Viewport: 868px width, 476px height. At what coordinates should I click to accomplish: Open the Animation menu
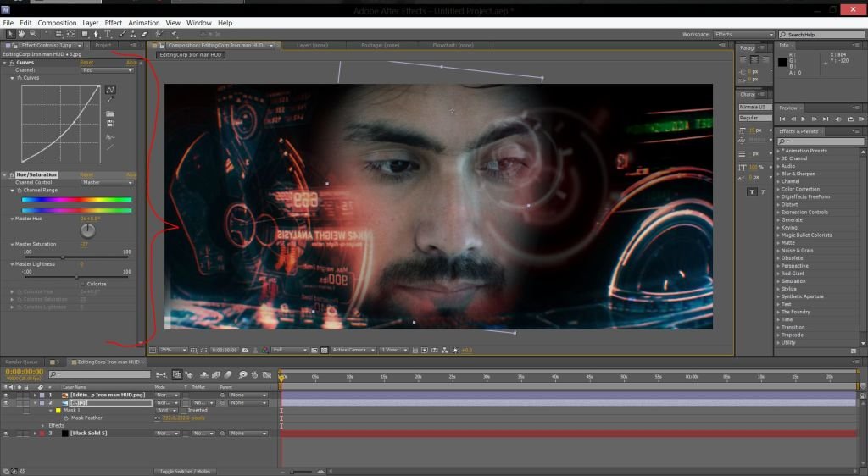[144, 23]
